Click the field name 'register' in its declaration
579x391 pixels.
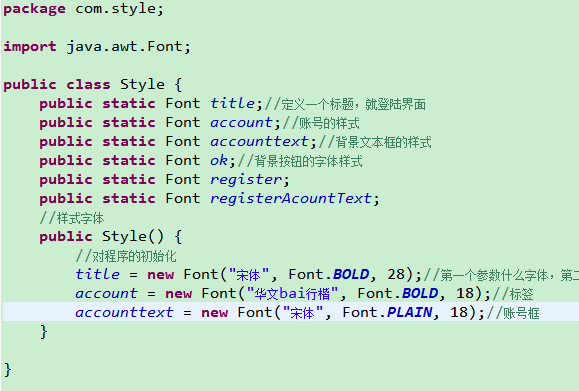pos(246,179)
